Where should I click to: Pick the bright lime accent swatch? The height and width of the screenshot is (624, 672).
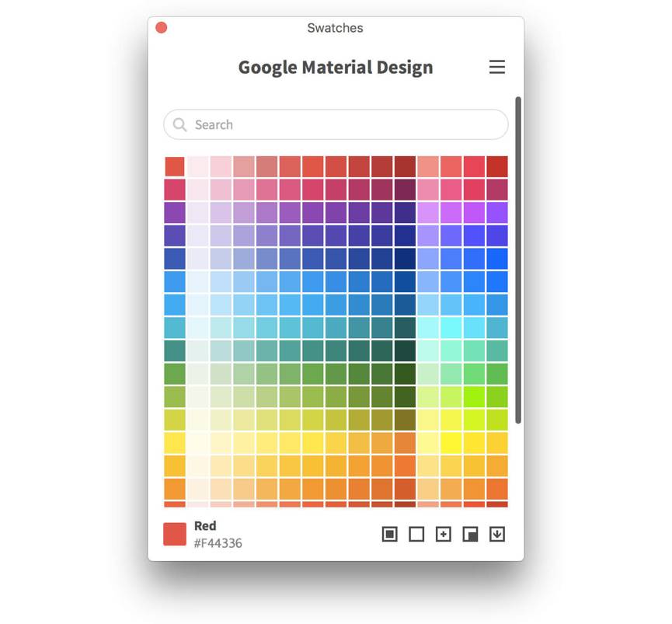point(474,397)
